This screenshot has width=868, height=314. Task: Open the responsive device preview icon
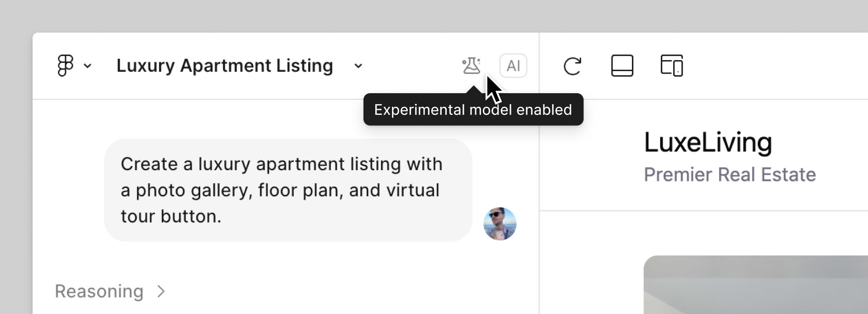tap(672, 66)
